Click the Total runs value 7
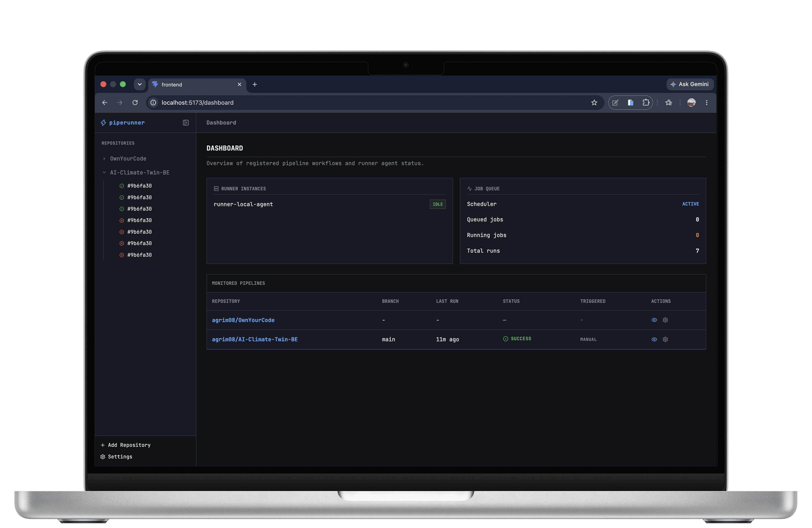 tap(697, 250)
